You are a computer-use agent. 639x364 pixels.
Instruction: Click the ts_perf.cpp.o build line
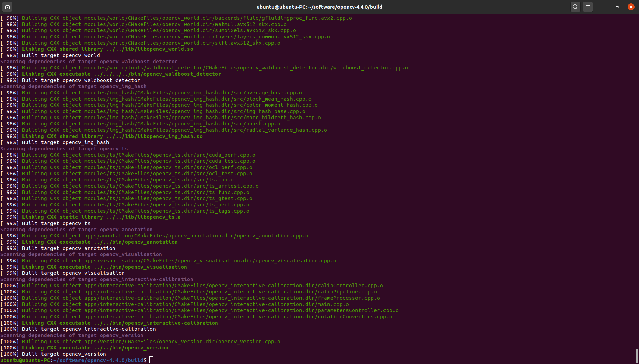pyautogui.click(x=125, y=205)
